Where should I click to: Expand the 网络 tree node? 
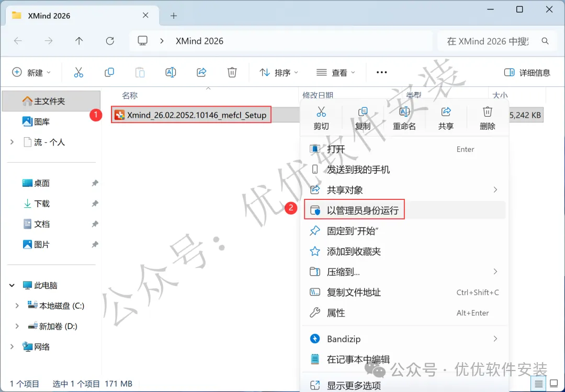pyautogui.click(x=12, y=346)
